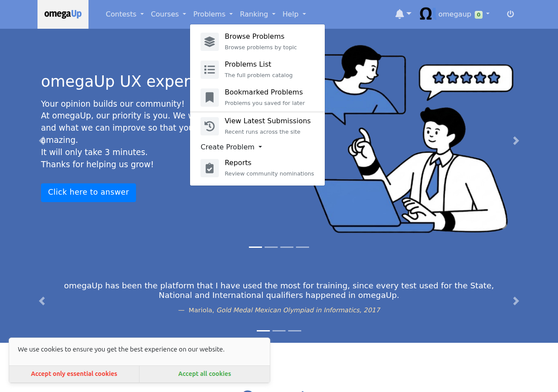Go to next hero carousel slide

tap(516, 141)
